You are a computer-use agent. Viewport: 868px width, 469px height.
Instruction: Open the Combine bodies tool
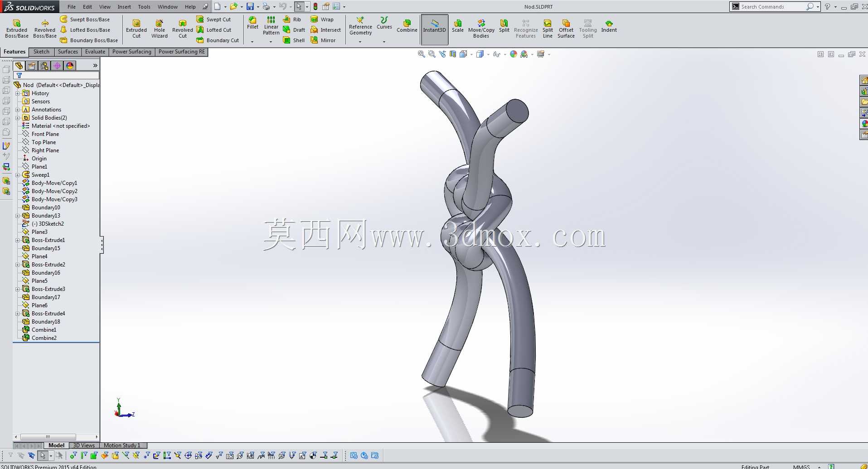[407, 26]
